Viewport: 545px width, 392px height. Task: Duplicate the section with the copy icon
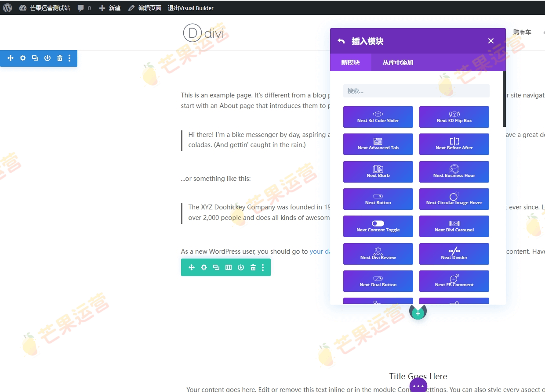[x=35, y=58]
